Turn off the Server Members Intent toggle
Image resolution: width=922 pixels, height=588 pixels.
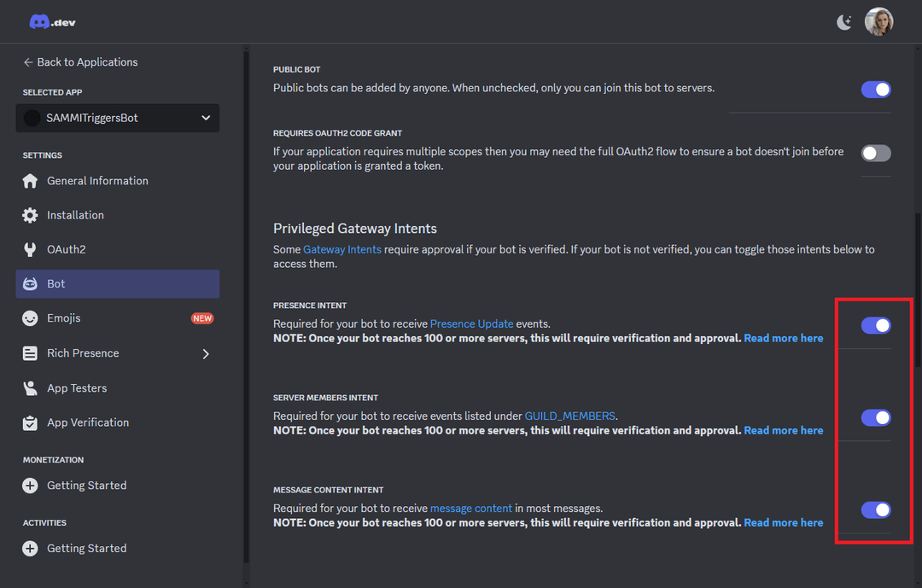[876, 417]
